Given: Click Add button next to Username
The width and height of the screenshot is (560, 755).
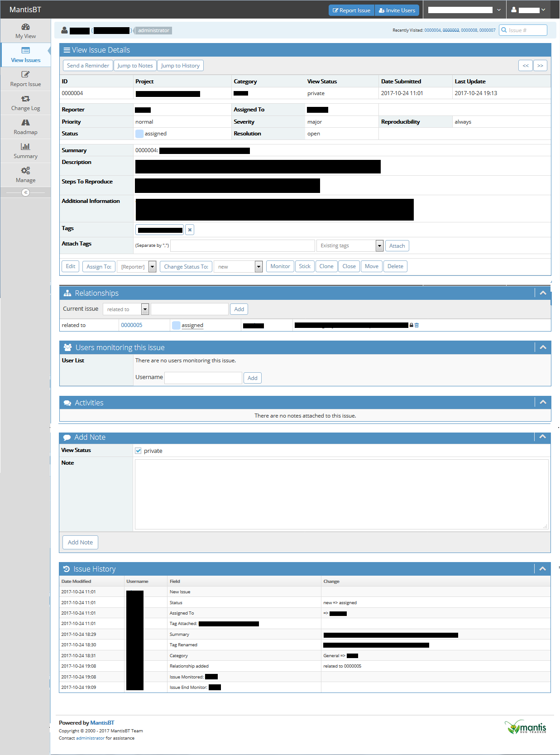Looking at the screenshot, I should pos(253,378).
